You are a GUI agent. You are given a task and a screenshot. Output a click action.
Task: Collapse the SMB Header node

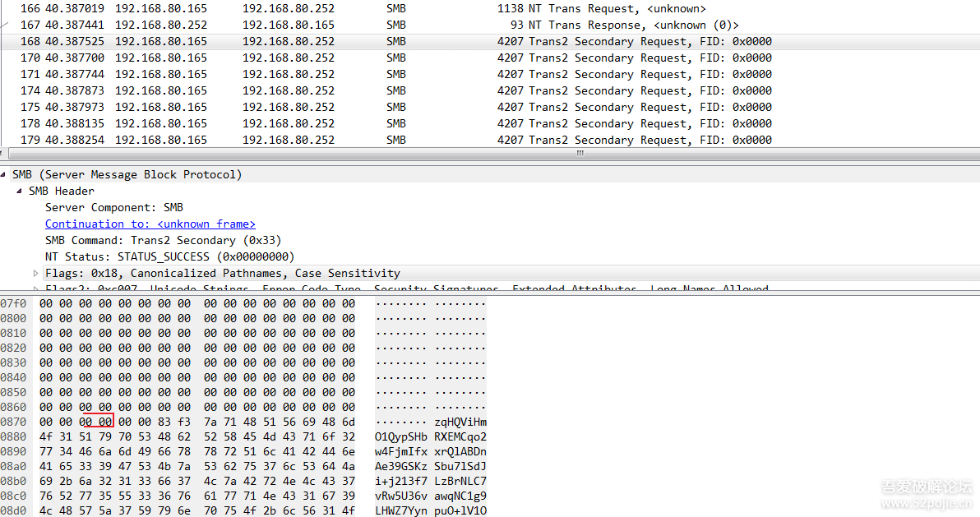pos(20,192)
